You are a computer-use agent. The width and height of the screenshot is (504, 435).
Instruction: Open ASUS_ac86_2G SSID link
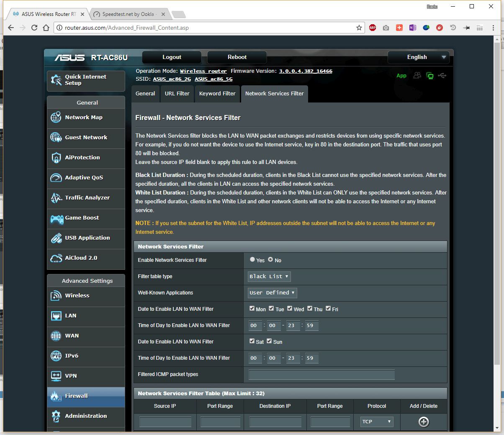pos(172,79)
